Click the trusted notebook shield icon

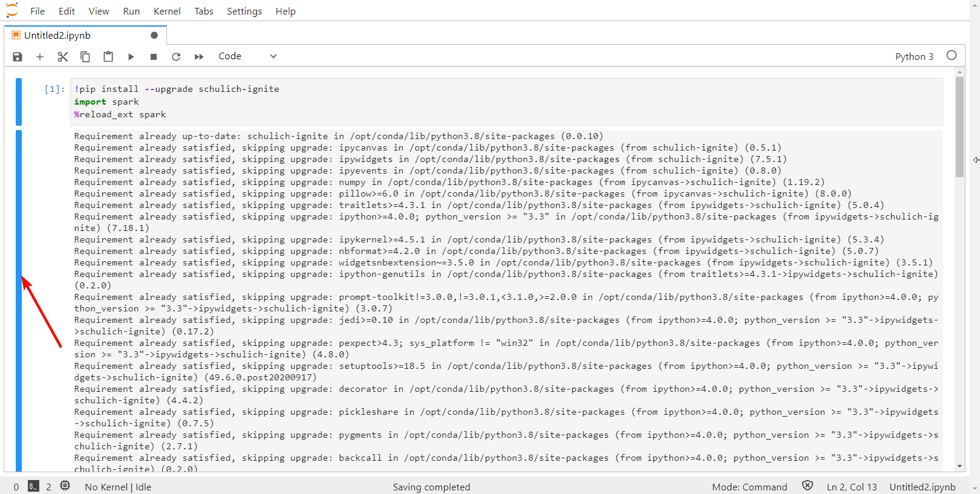[808, 486]
